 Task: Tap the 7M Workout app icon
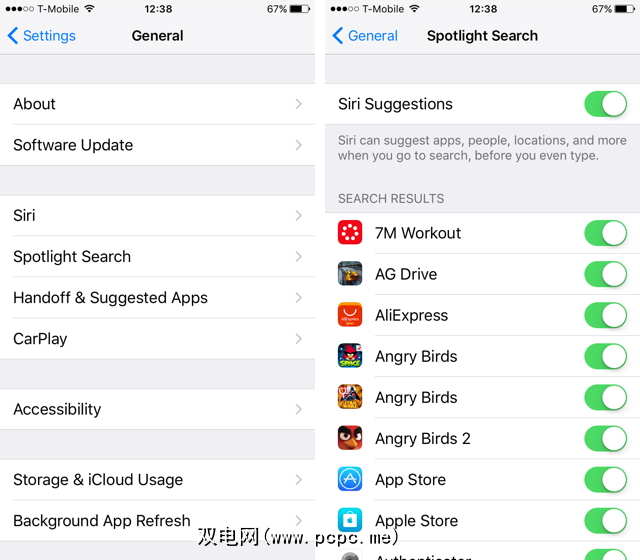click(350, 233)
